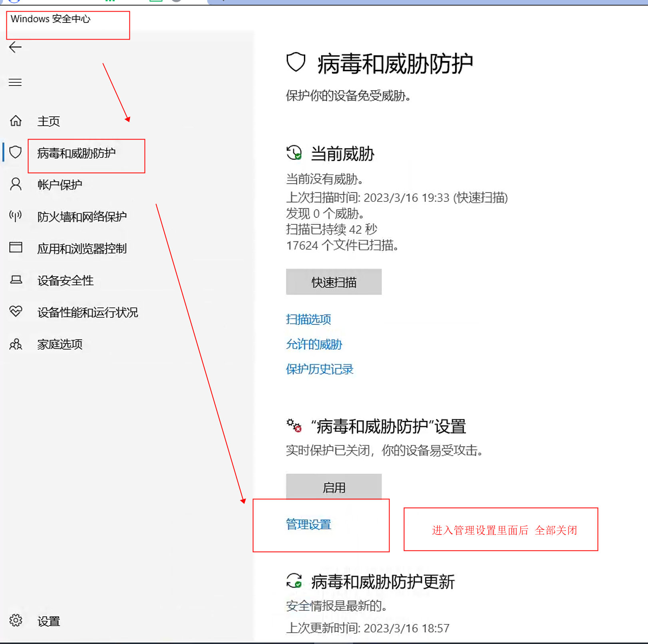The width and height of the screenshot is (648, 644).
Task: Click the refresh icon beside 病毒和威胁防护更新
Action: (x=294, y=581)
